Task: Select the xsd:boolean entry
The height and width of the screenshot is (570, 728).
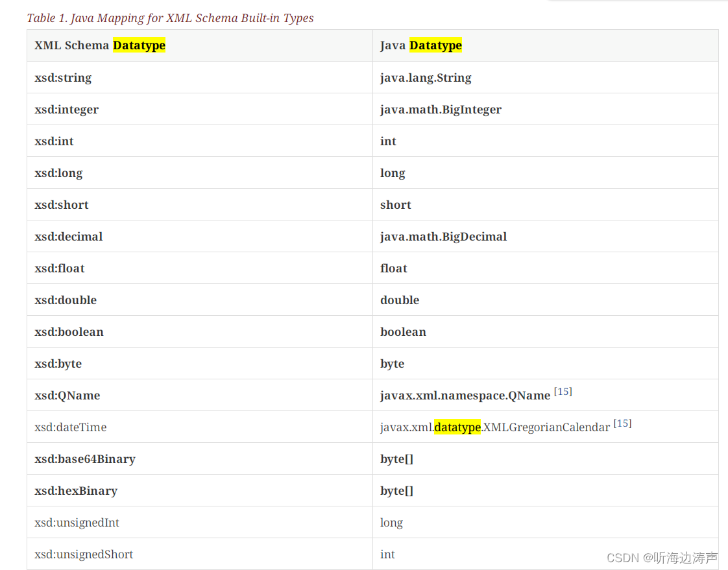Action: (x=69, y=331)
